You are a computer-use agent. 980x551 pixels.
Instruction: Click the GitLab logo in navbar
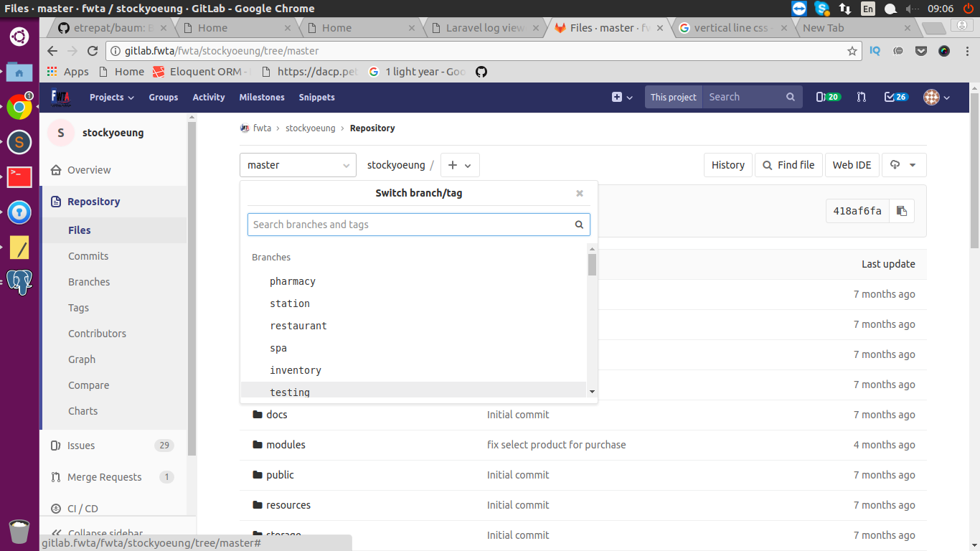[61, 97]
